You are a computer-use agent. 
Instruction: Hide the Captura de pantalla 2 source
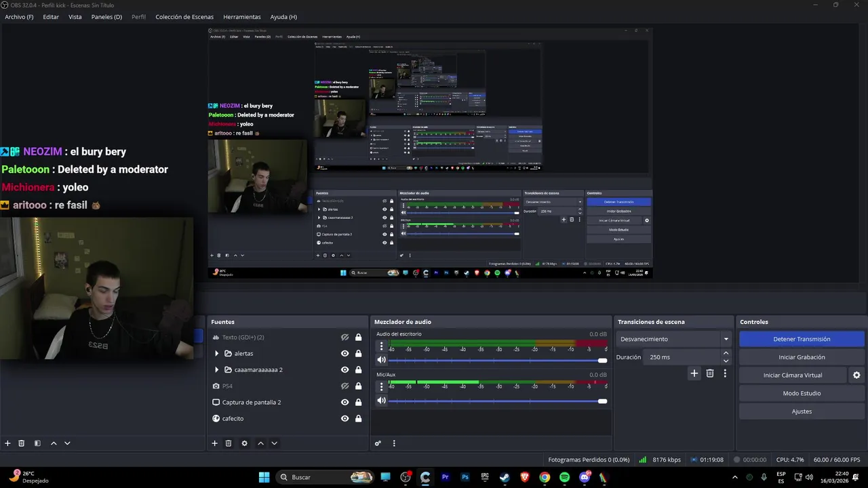point(344,402)
